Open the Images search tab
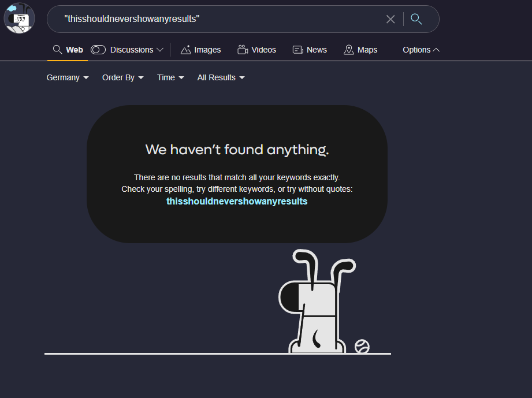This screenshot has width=532, height=398. tap(200, 50)
